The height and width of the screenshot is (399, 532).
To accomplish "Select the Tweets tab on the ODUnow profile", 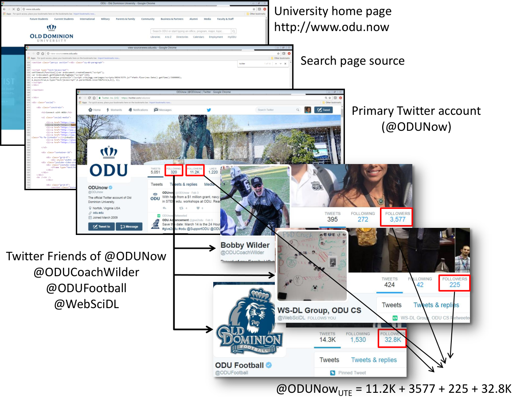I will click(x=157, y=184).
